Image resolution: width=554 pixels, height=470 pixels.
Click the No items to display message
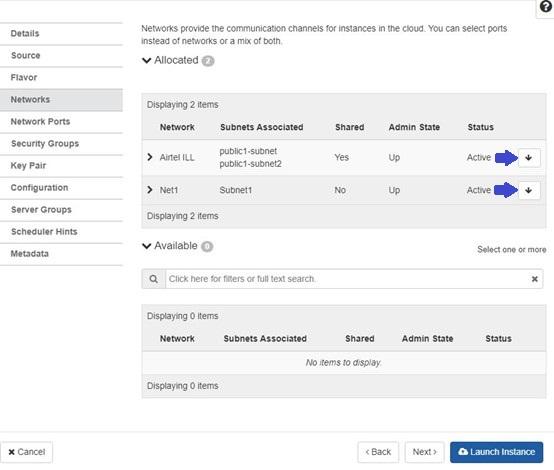[343, 363]
